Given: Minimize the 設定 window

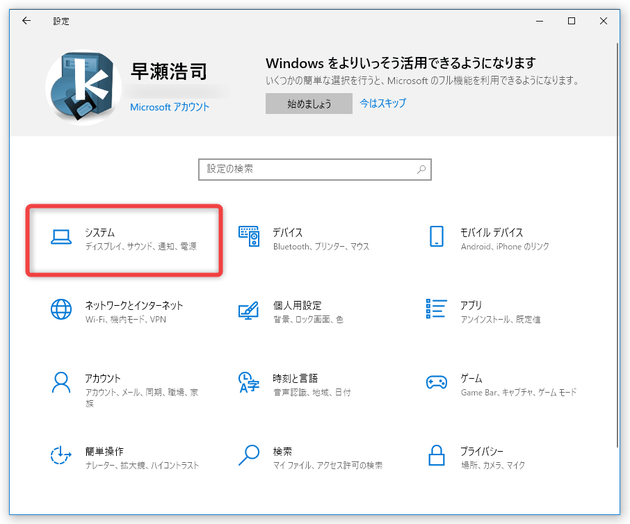Looking at the screenshot, I should tap(540, 21).
